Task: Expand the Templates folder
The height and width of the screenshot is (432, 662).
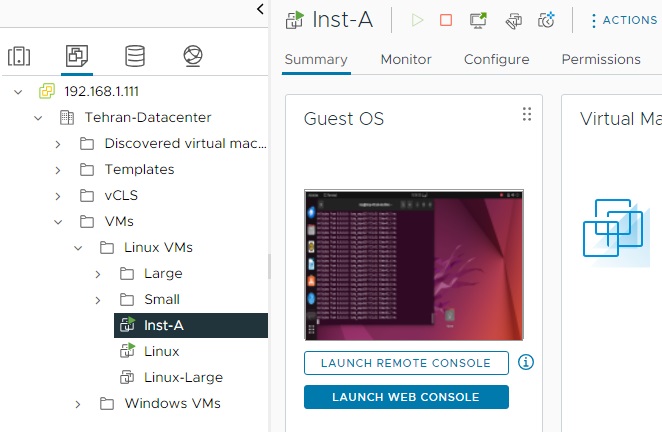Action: pyautogui.click(x=59, y=169)
